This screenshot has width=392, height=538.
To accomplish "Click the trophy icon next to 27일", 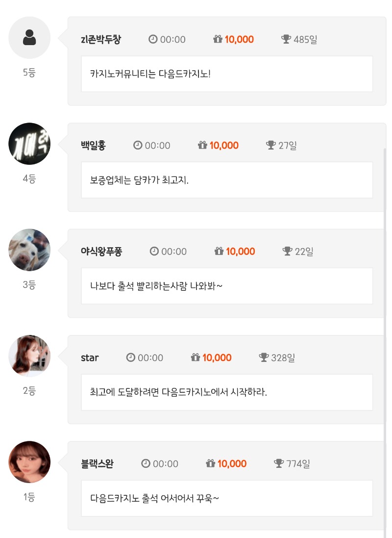I will point(271,145).
